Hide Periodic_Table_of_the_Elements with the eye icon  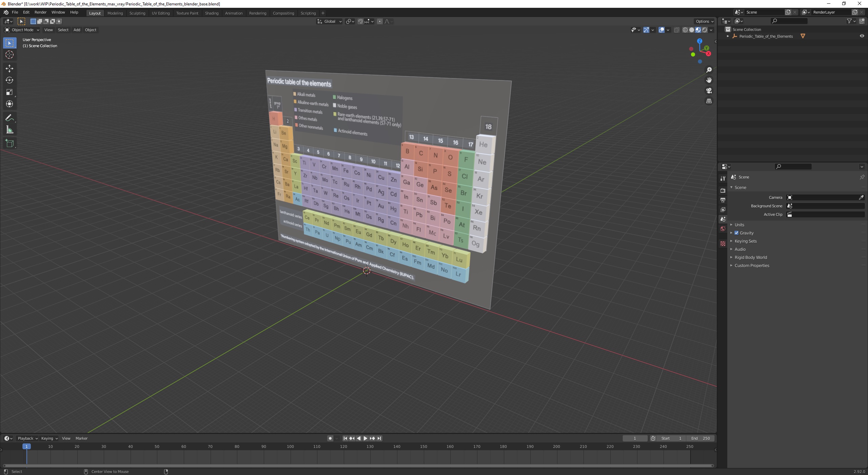pyautogui.click(x=862, y=36)
